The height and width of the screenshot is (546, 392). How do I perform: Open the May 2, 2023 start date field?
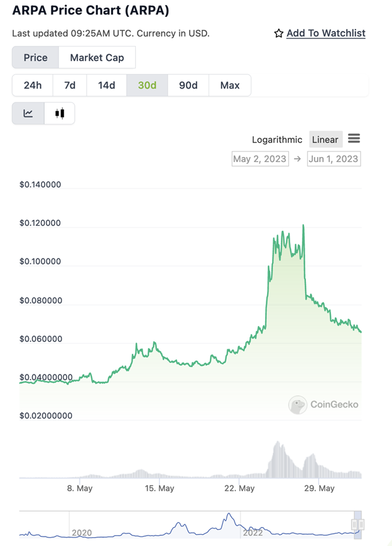[x=259, y=159]
